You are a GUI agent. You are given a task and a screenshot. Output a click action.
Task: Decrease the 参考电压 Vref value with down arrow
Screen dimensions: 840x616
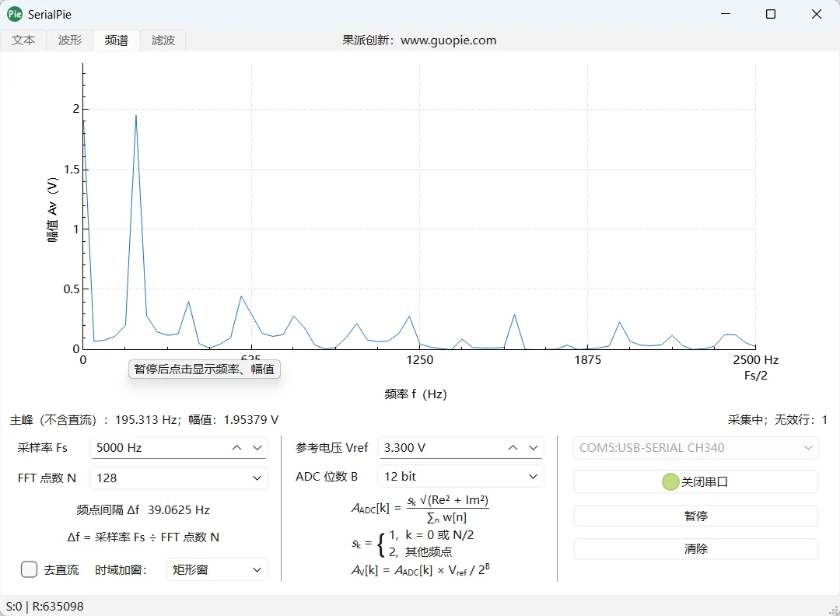pyautogui.click(x=533, y=448)
